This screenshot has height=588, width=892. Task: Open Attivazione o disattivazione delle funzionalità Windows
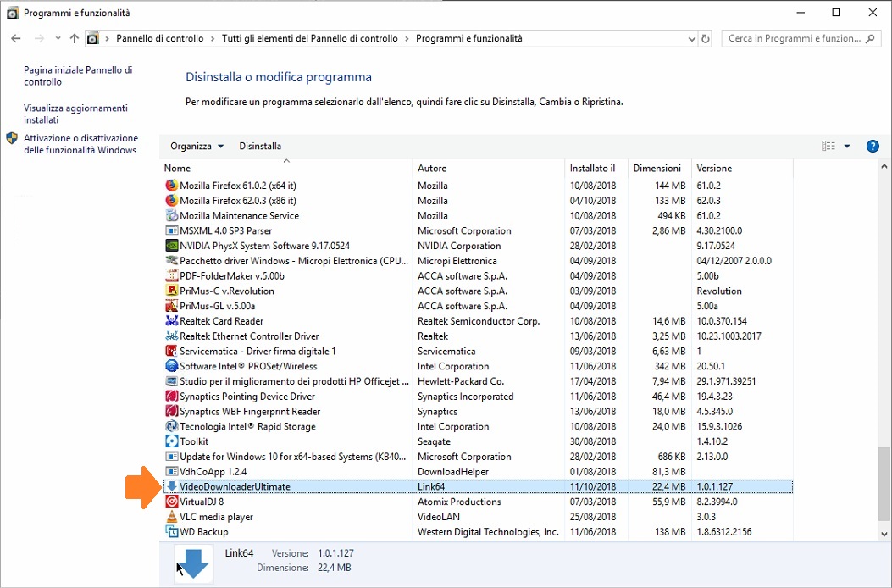[x=80, y=144]
